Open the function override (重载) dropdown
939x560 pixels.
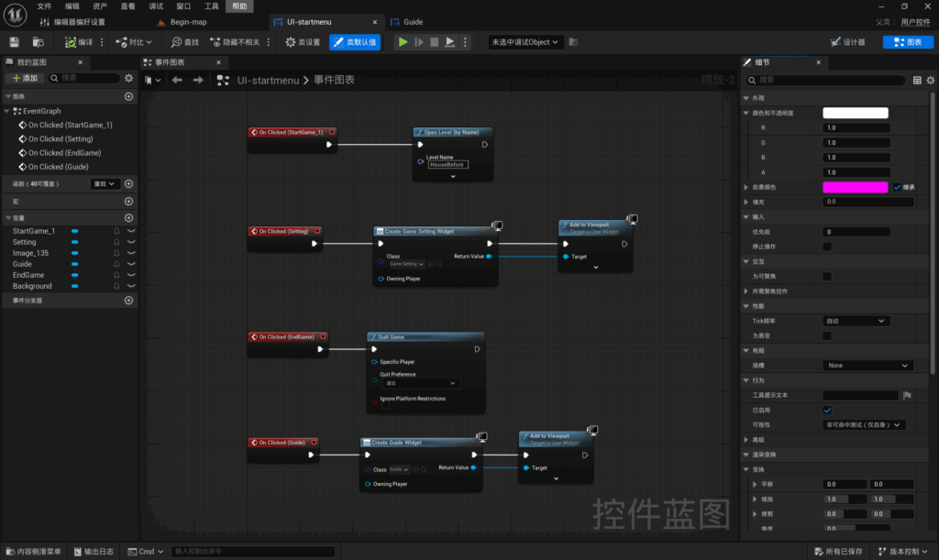point(105,183)
